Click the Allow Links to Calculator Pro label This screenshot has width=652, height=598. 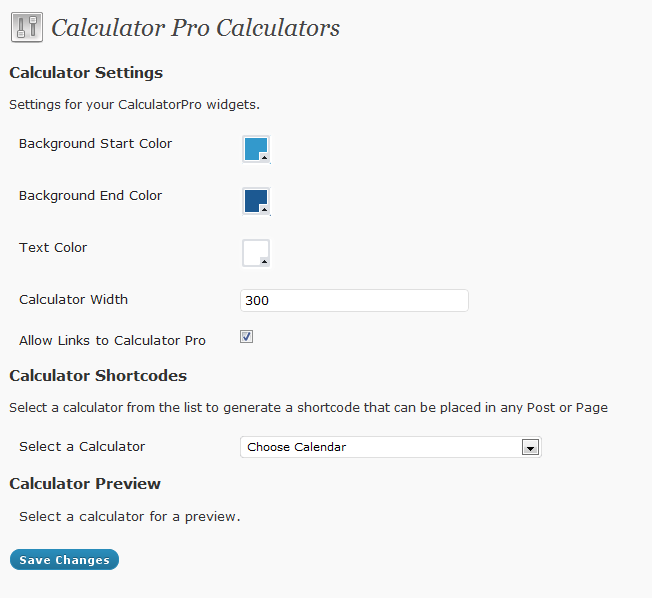coord(112,341)
